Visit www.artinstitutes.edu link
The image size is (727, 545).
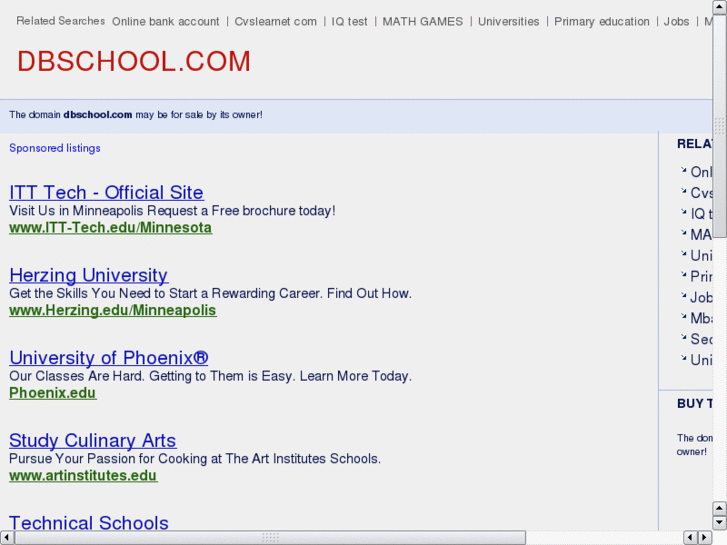[x=83, y=475]
